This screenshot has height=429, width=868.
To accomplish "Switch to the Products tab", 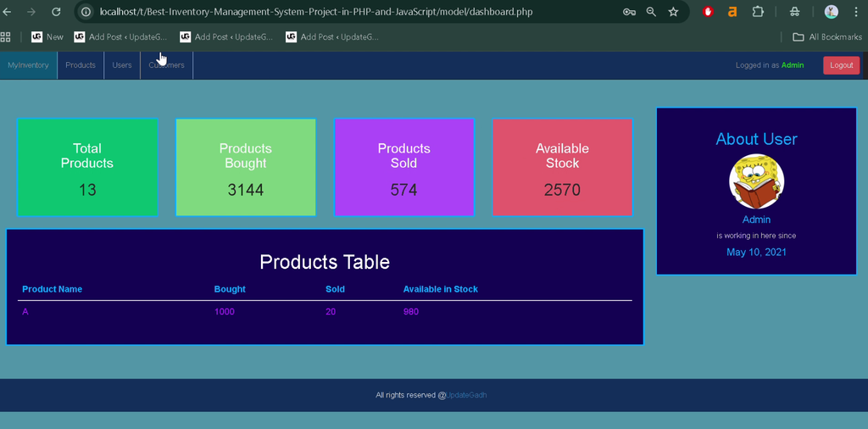I will [81, 65].
